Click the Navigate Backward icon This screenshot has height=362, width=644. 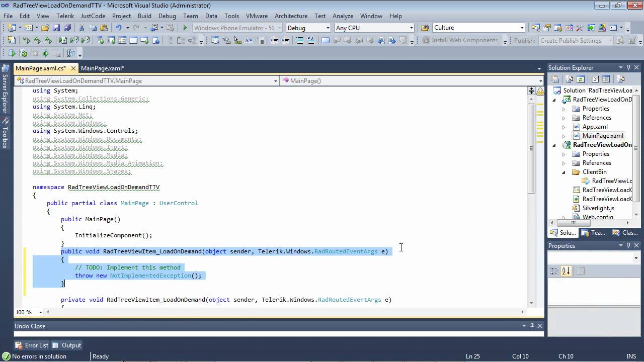point(154,28)
